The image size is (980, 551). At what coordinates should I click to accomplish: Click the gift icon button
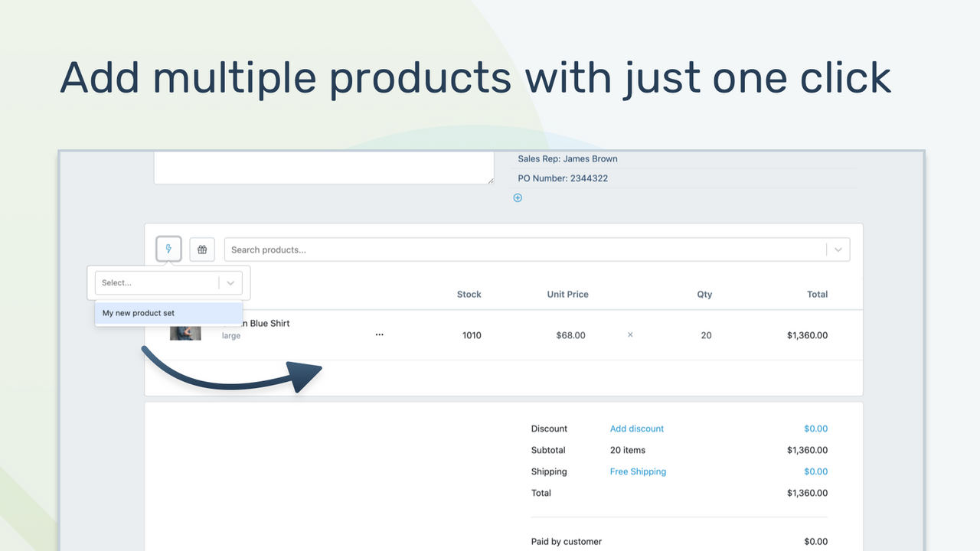pos(202,249)
